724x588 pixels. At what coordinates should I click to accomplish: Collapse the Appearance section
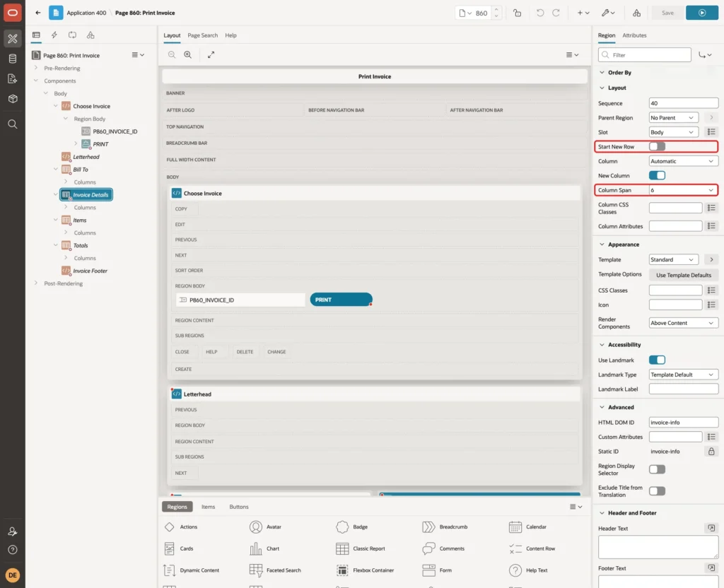[x=602, y=245]
